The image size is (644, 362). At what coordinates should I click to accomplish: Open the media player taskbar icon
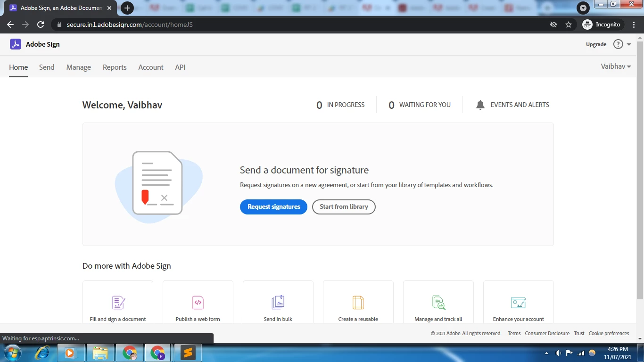71,353
